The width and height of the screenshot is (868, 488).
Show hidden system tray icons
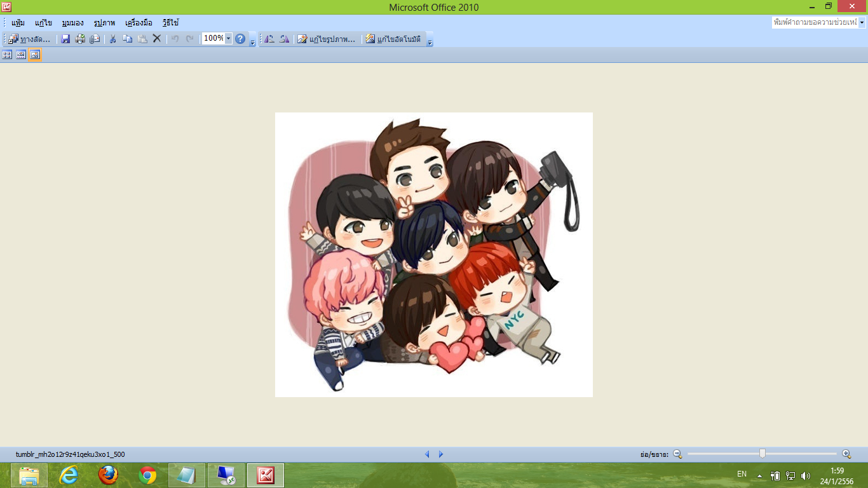click(x=759, y=475)
